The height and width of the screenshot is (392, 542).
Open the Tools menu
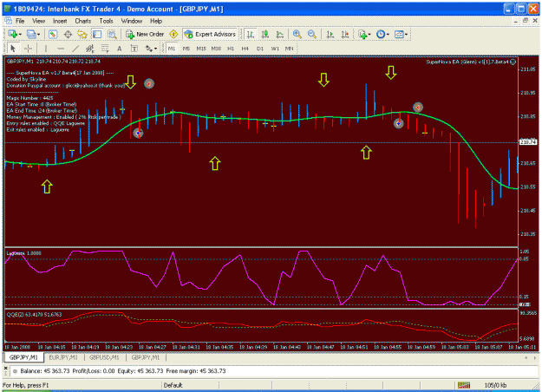(x=106, y=21)
